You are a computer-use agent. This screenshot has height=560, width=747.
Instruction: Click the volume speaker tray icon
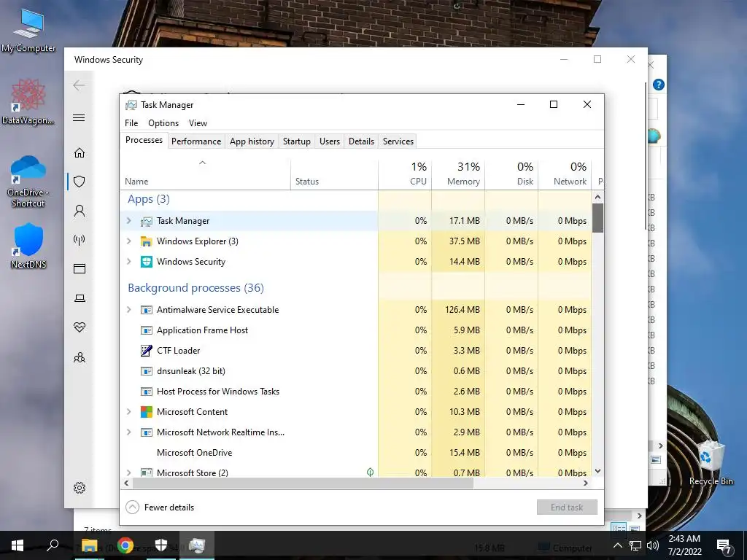[x=653, y=545]
